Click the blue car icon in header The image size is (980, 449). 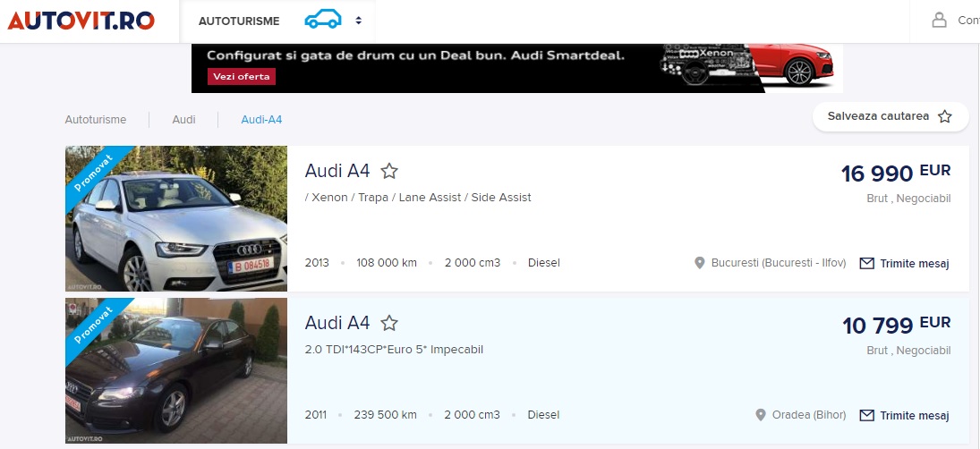[322, 20]
